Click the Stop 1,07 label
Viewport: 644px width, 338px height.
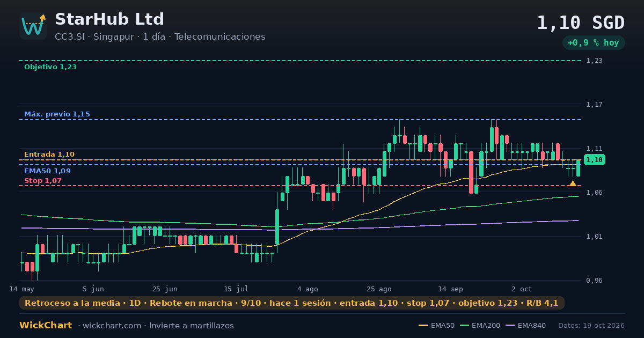click(43, 181)
